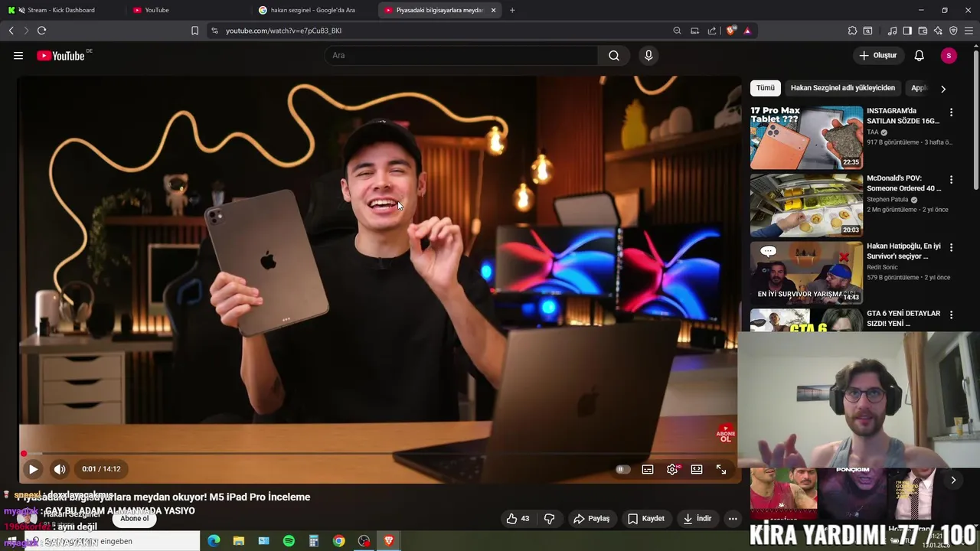Open the Stephen Patula channel link

pos(887,200)
